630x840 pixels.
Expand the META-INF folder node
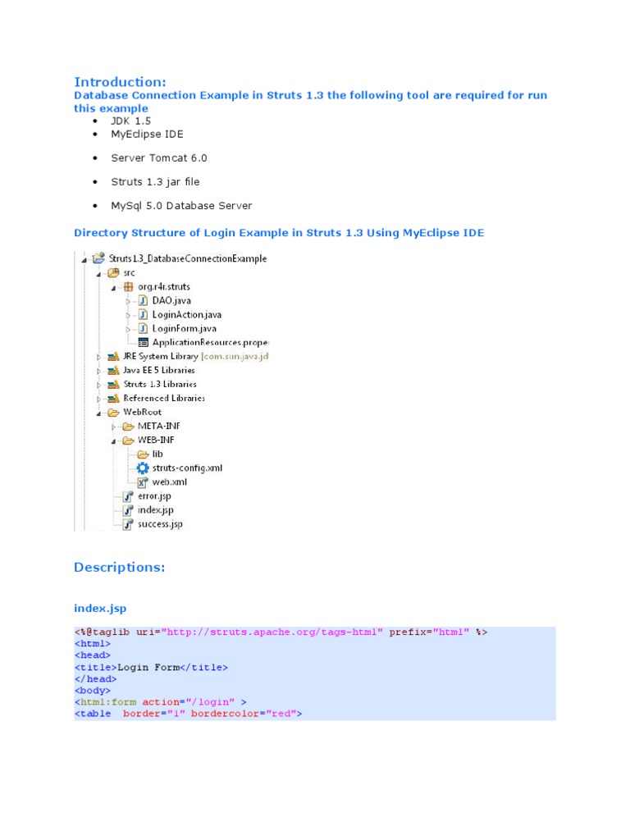tap(113, 427)
